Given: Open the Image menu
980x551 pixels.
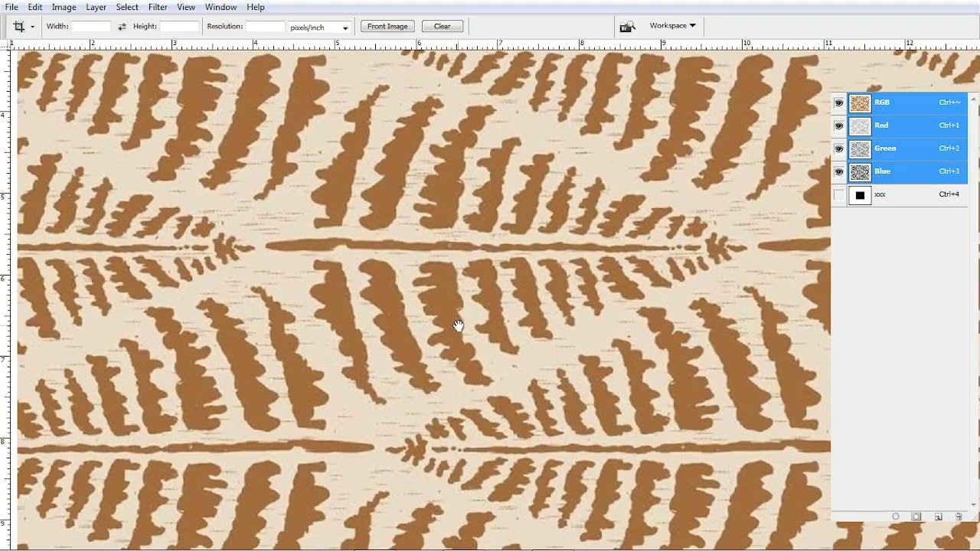Looking at the screenshot, I should (x=64, y=7).
